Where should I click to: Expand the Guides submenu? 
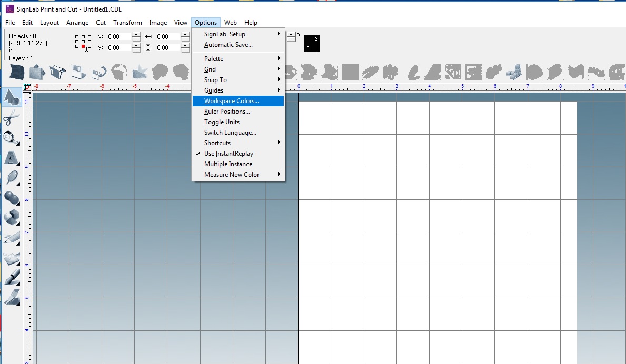[x=239, y=90]
